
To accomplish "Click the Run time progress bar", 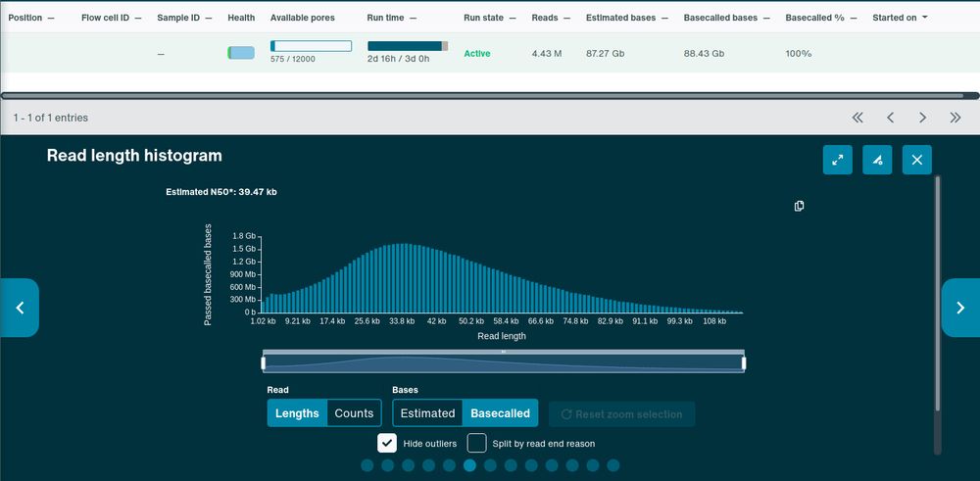I will (408, 46).
